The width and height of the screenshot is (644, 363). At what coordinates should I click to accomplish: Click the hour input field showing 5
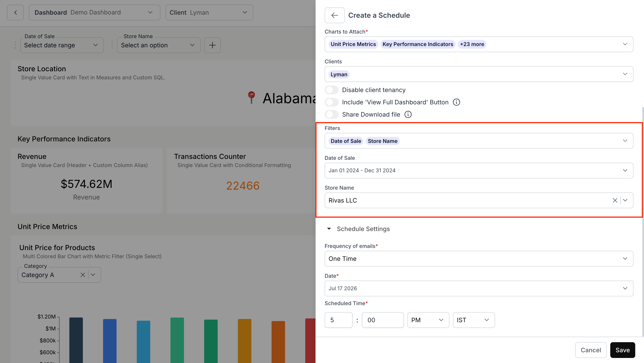tap(338, 320)
